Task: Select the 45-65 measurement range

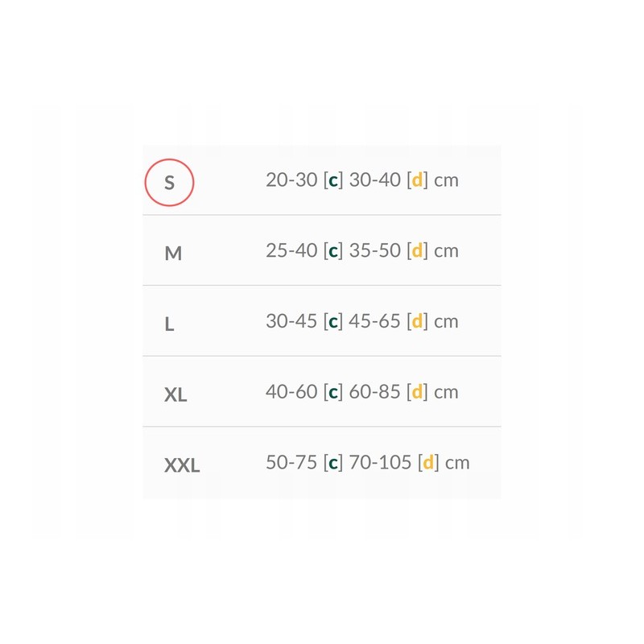Action: pyautogui.click(x=374, y=322)
